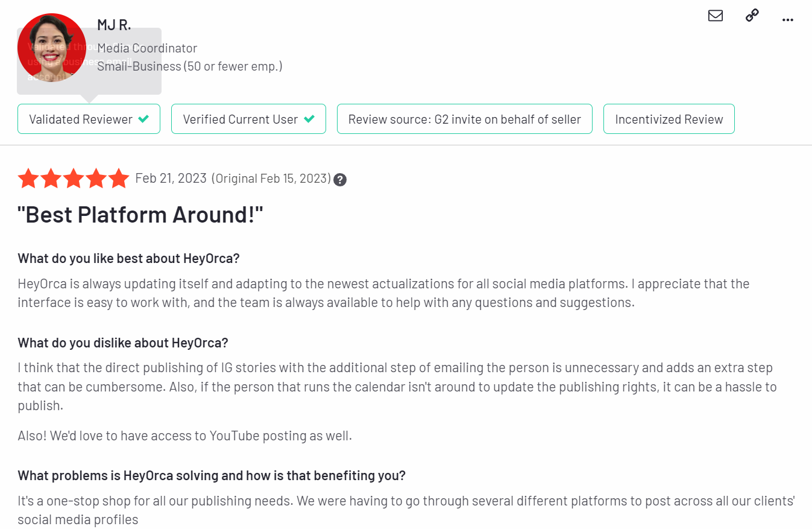Click the Incentivized Review badge

[x=669, y=119]
